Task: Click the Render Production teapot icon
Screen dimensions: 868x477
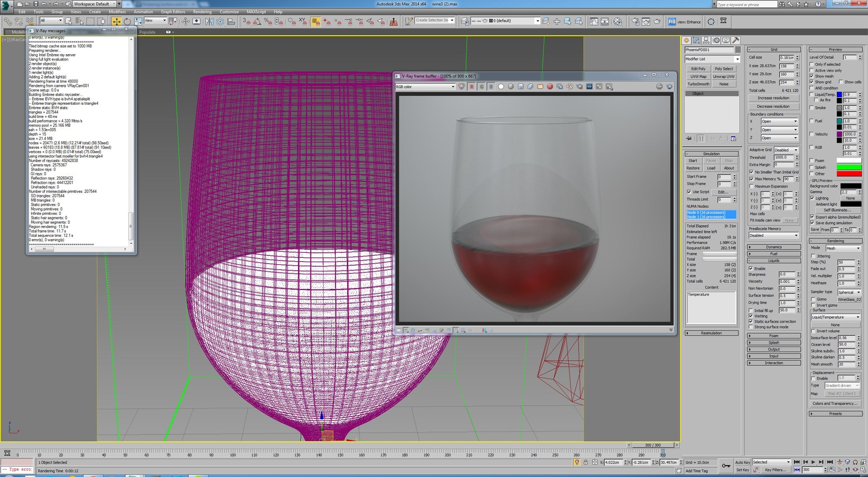Action: coord(657,22)
